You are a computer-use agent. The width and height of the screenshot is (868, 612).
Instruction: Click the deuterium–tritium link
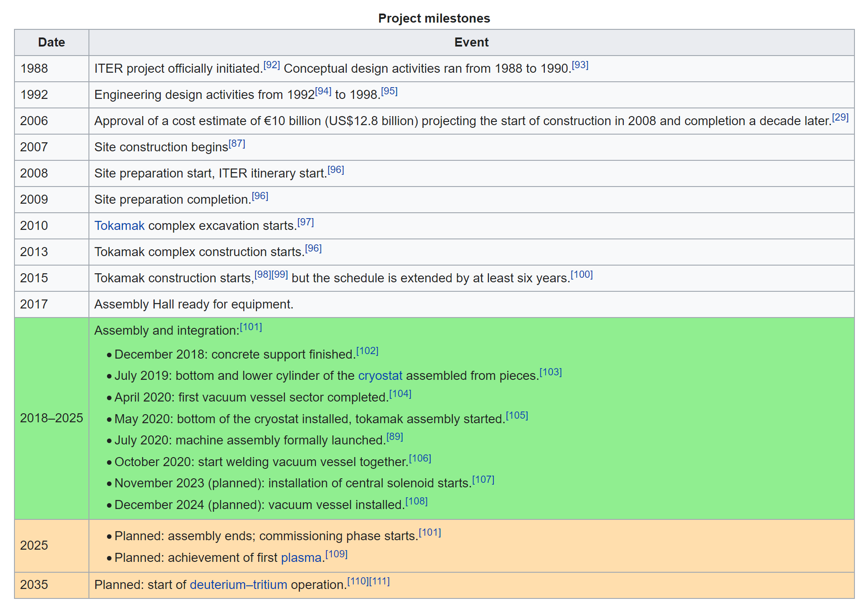(x=238, y=584)
